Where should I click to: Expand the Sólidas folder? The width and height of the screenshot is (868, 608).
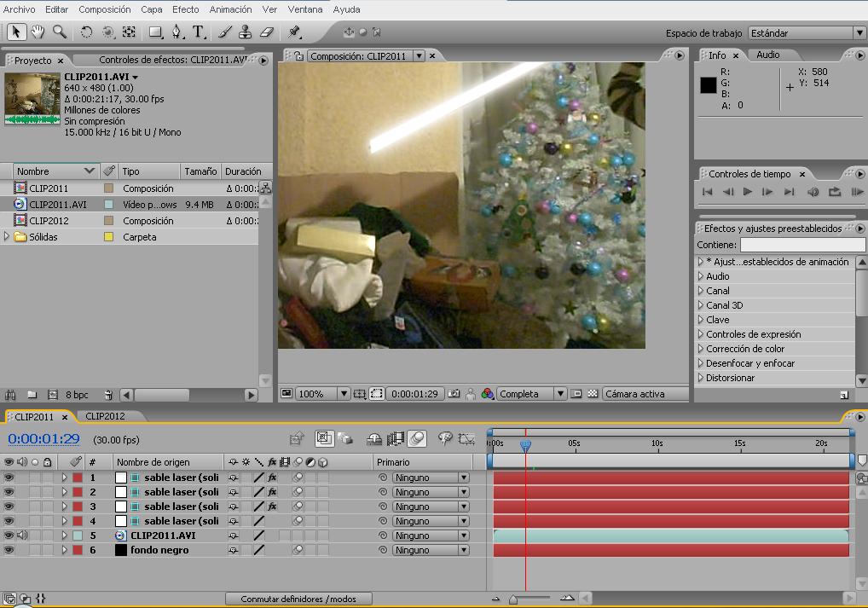7,236
